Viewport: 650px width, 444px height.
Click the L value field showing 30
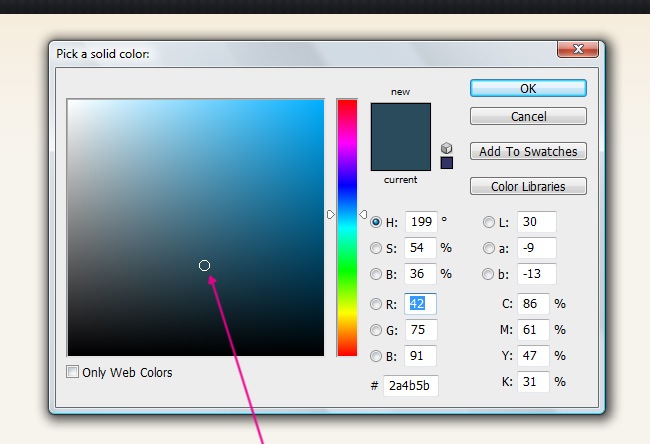536,222
